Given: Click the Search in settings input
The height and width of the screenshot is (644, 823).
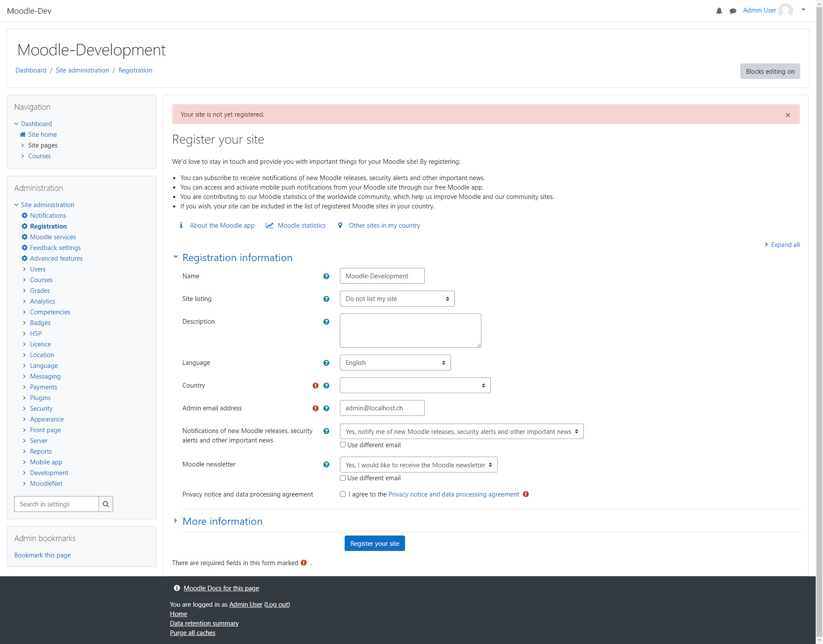Looking at the screenshot, I should (57, 504).
